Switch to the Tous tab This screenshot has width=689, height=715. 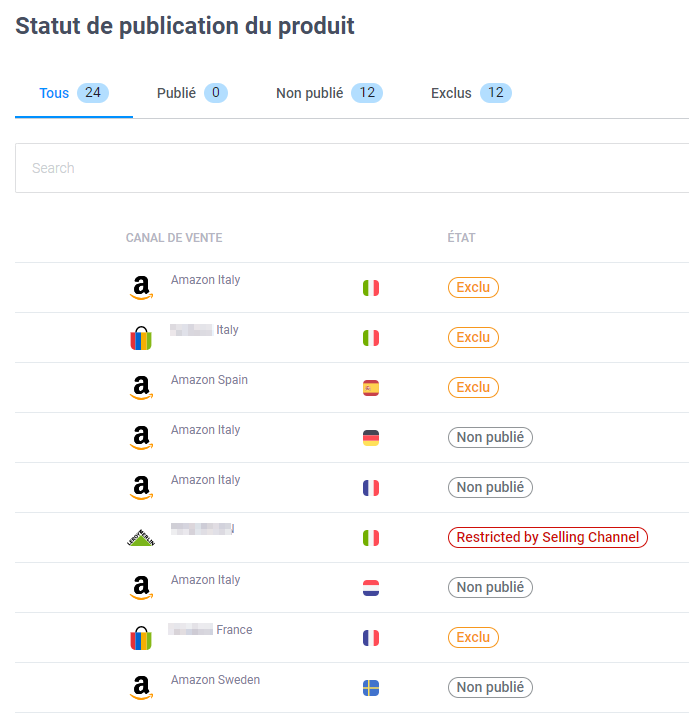73,94
